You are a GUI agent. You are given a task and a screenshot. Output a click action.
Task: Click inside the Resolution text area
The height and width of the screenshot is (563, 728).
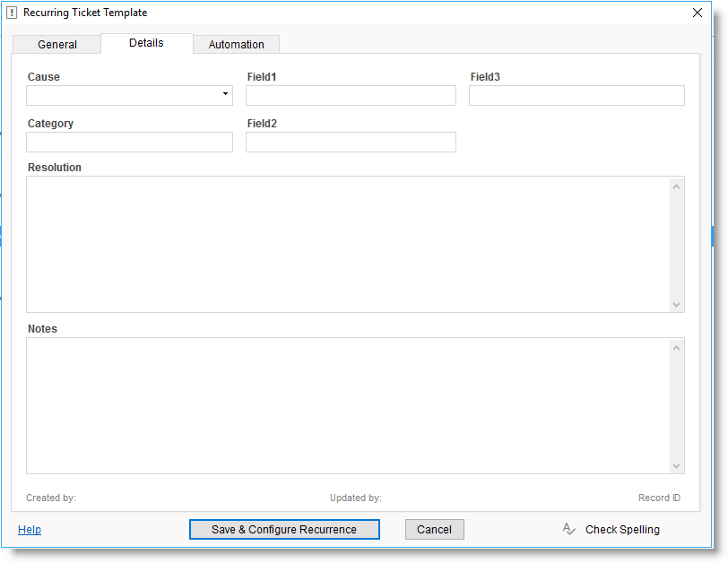(348, 244)
